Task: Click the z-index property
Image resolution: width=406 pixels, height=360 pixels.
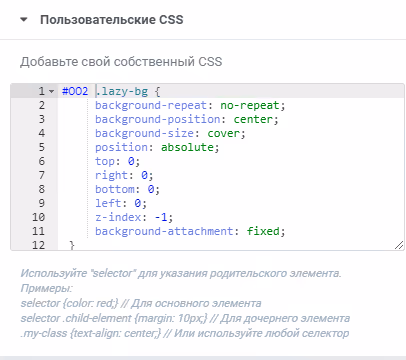Action: click(118, 217)
